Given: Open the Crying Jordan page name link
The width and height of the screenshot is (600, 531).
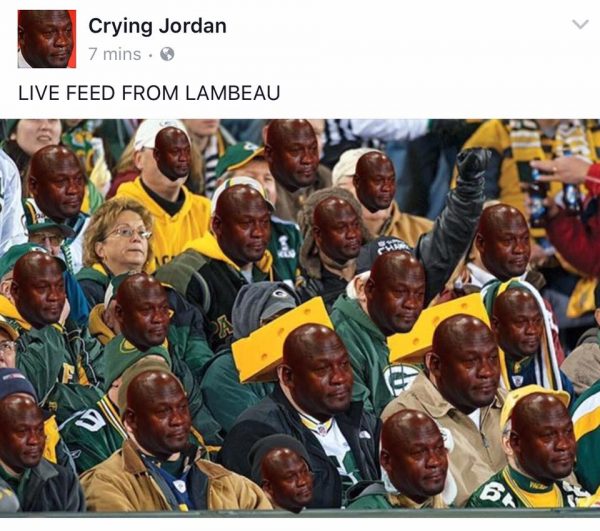Looking at the screenshot, I should [157, 26].
